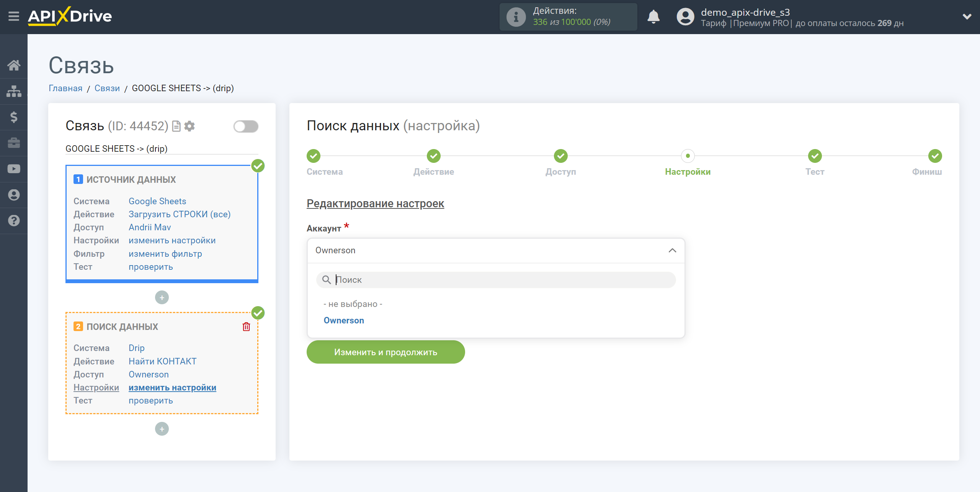
Task: Expand the account menu chevron
Action: click(x=967, y=17)
